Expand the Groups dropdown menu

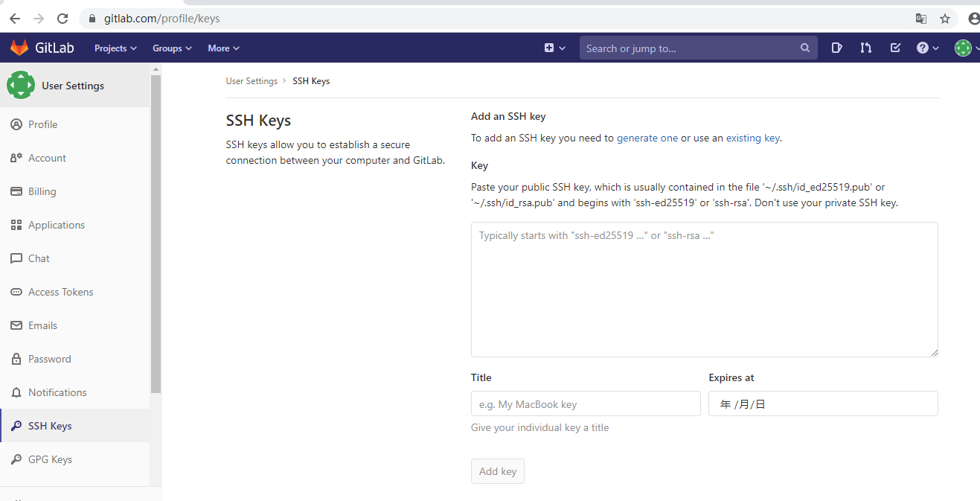click(172, 48)
